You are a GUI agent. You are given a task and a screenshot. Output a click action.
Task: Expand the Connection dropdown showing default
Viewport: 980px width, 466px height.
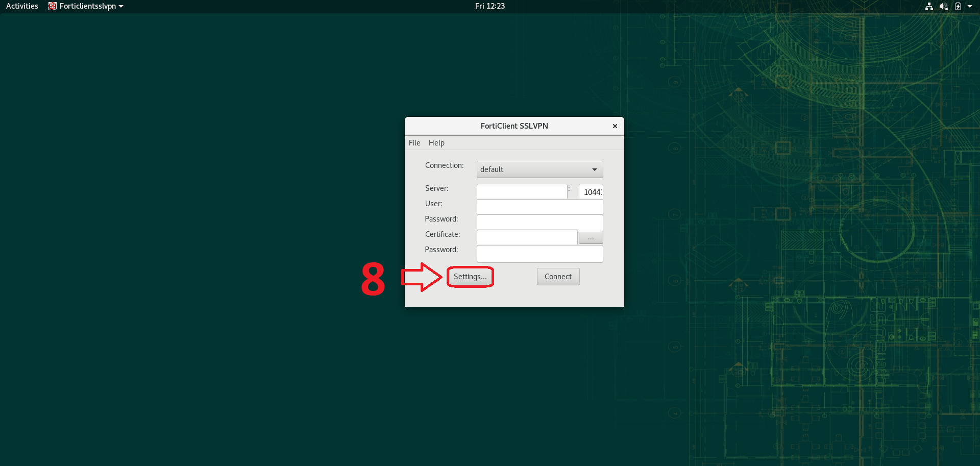tap(540, 169)
